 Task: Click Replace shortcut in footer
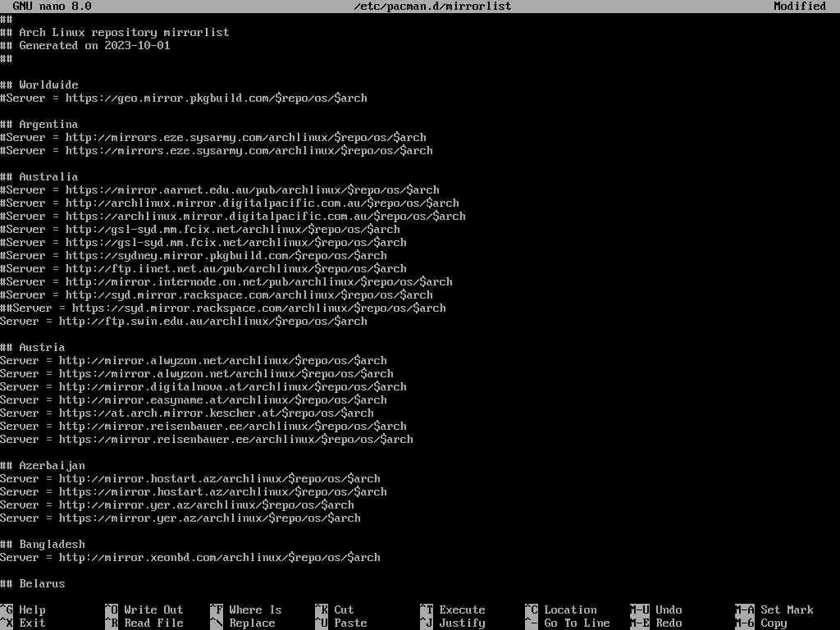pos(243,623)
